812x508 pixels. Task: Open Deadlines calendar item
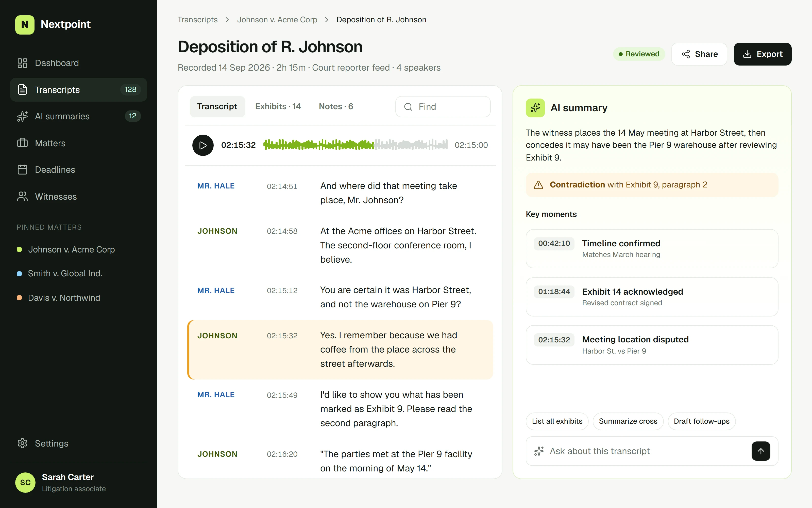click(x=78, y=170)
